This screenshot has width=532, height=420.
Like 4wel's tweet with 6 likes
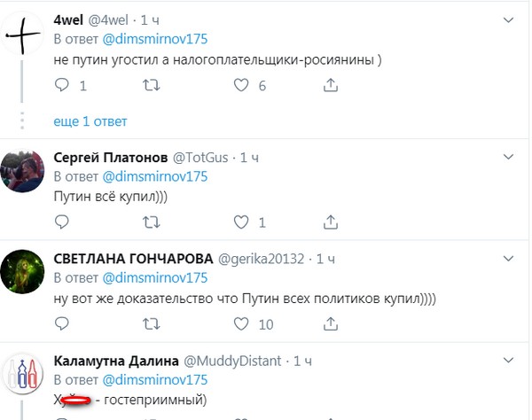coord(241,86)
